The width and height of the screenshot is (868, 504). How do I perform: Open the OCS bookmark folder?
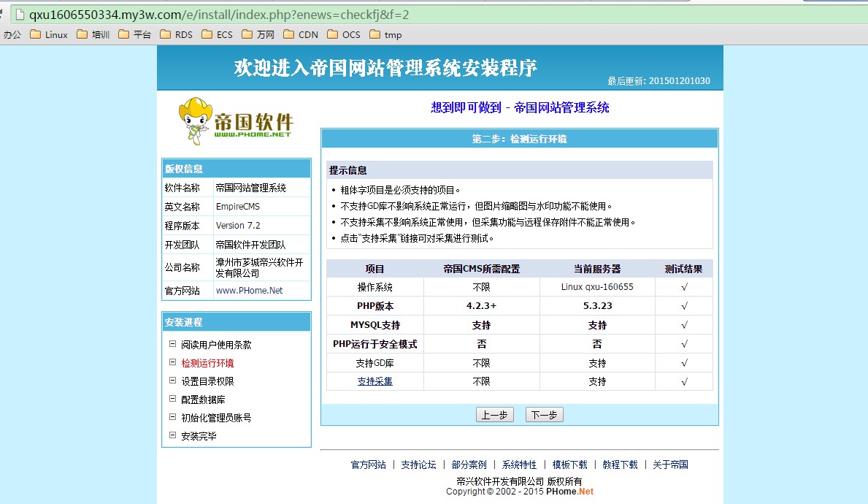click(x=344, y=34)
